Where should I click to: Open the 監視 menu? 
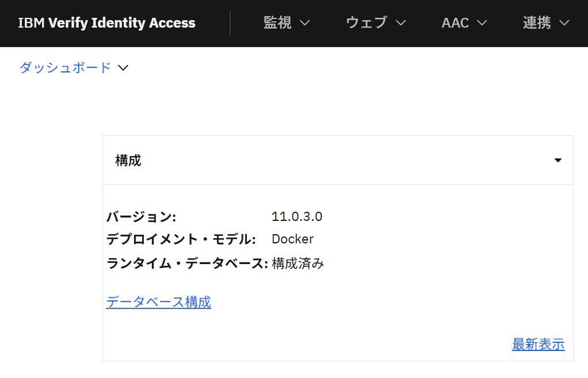[x=287, y=23]
